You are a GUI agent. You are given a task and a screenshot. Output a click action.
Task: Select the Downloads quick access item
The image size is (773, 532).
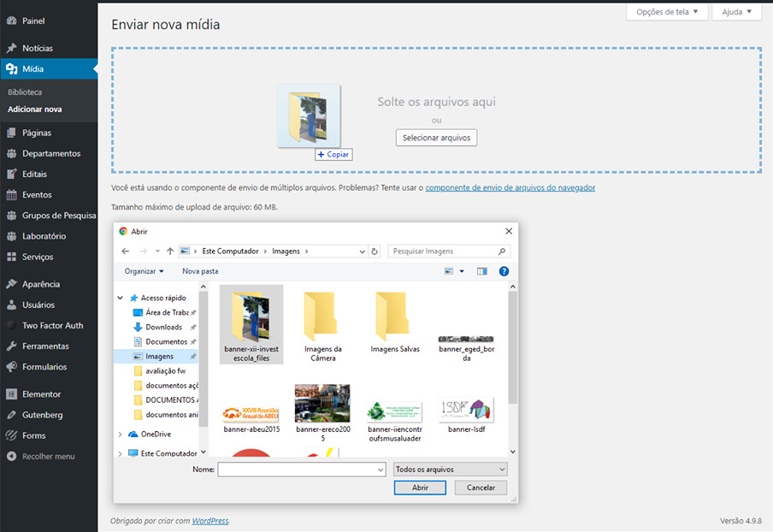coord(163,327)
